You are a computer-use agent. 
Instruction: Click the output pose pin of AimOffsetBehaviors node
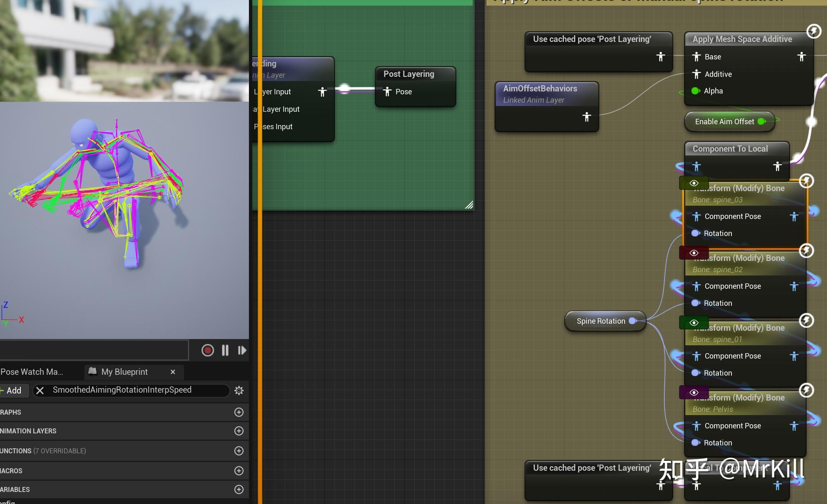pyautogui.click(x=587, y=117)
